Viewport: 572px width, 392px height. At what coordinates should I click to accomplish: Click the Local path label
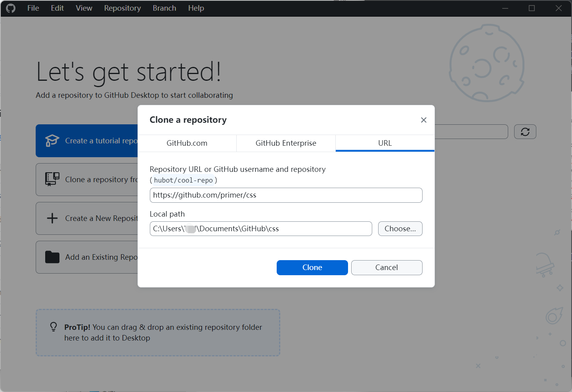167,214
